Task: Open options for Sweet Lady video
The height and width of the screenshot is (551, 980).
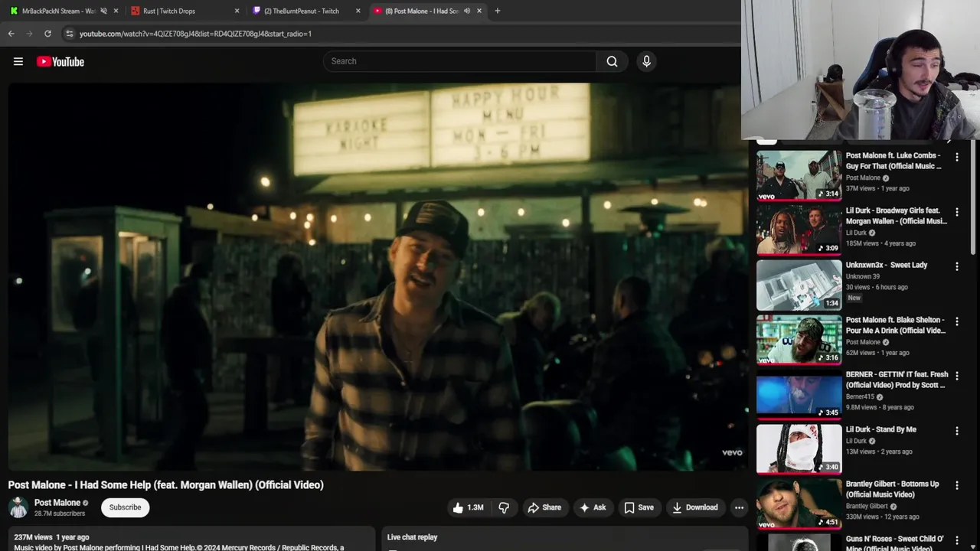Action: point(956,266)
